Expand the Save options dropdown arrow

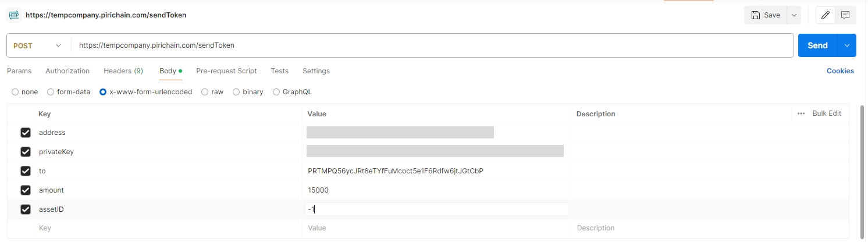click(794, 15)
